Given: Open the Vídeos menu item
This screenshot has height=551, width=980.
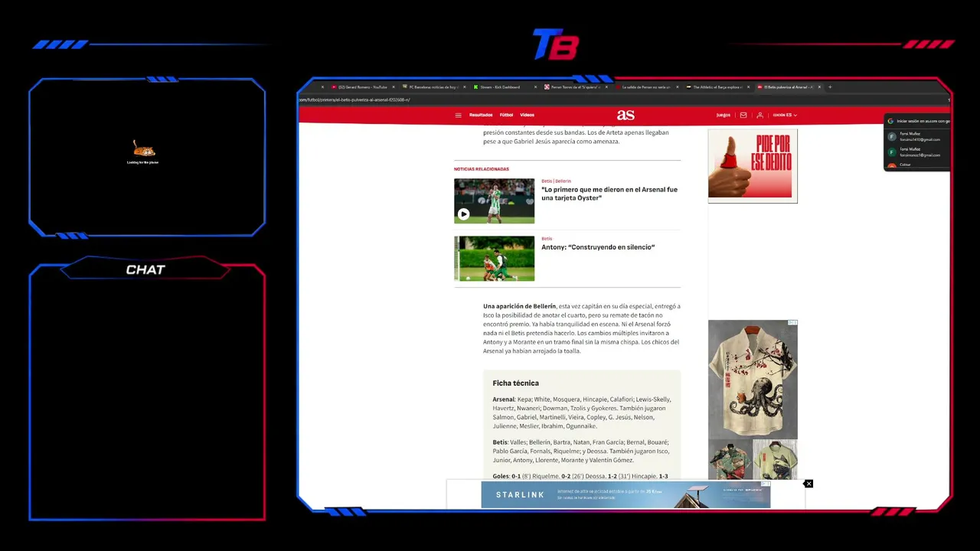Looking at the screenshot, I should pos(527,115).
